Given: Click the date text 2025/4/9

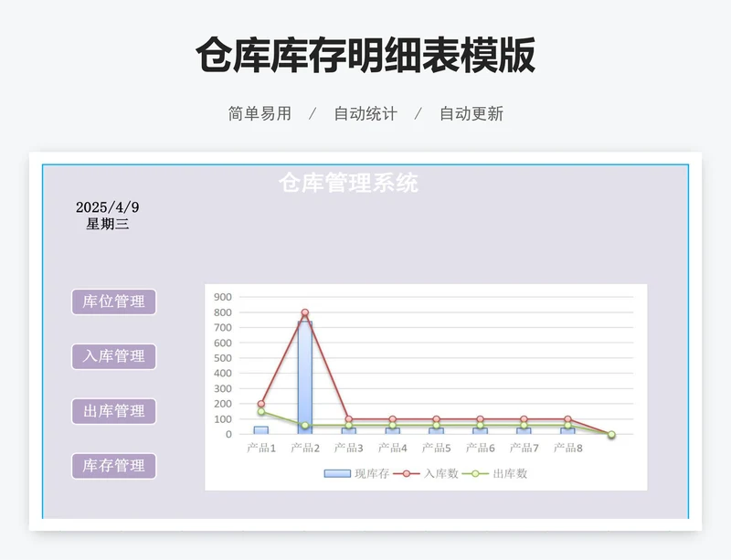Looking at the screenshot, I should (x=108, y=207).
